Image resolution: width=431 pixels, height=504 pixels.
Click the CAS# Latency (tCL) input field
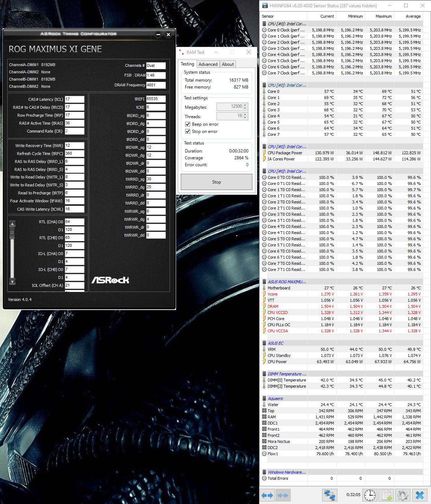click(74, 99)
